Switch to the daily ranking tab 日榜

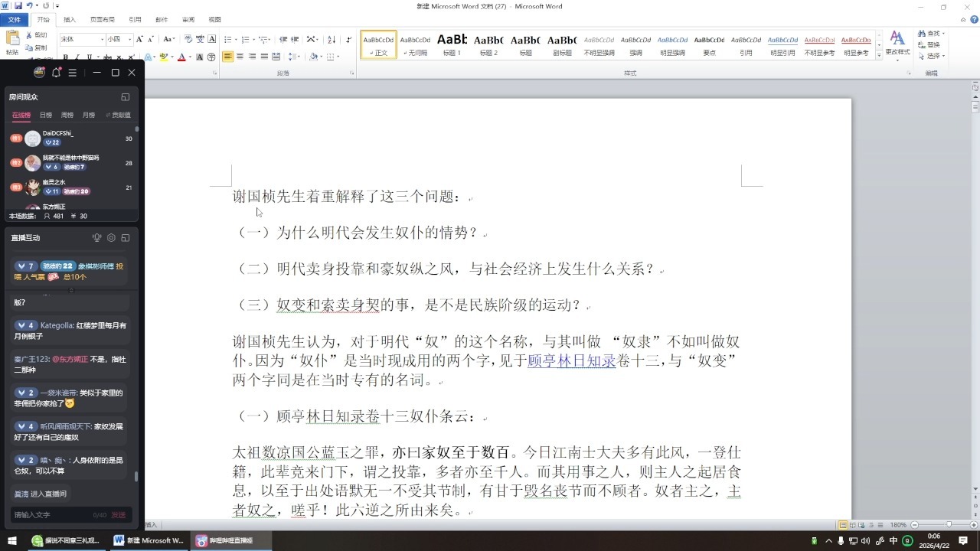pos(46,115)
